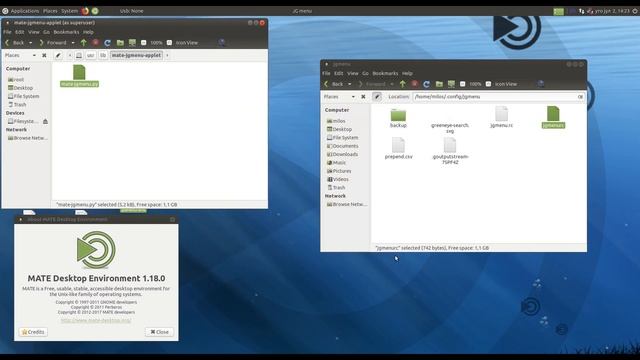Screen dimensions: 640x360
Task: Open the Edit menu in the jgmenu window
Action: [x=339, y=73]
